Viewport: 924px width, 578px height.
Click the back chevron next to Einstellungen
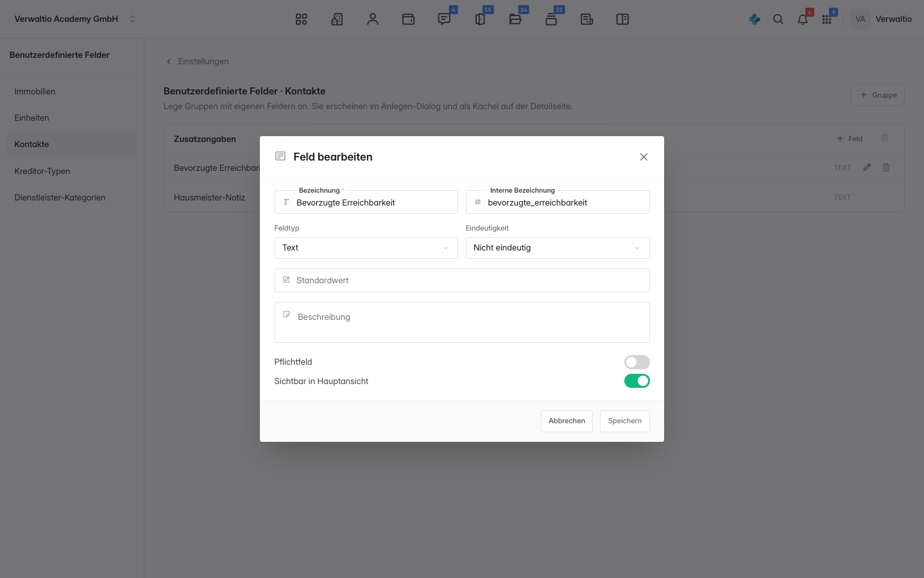coord(169,62)
